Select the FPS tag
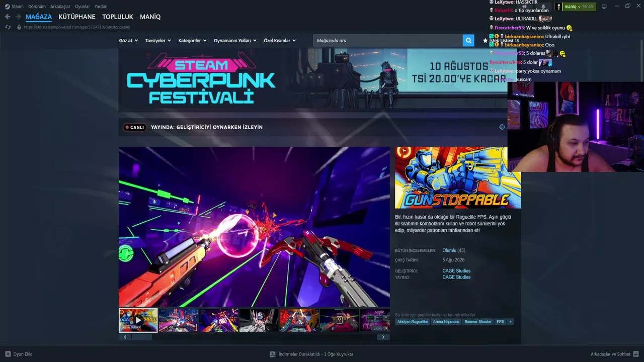This screenshot has height=362, width=644. click(x=500, y=322)
